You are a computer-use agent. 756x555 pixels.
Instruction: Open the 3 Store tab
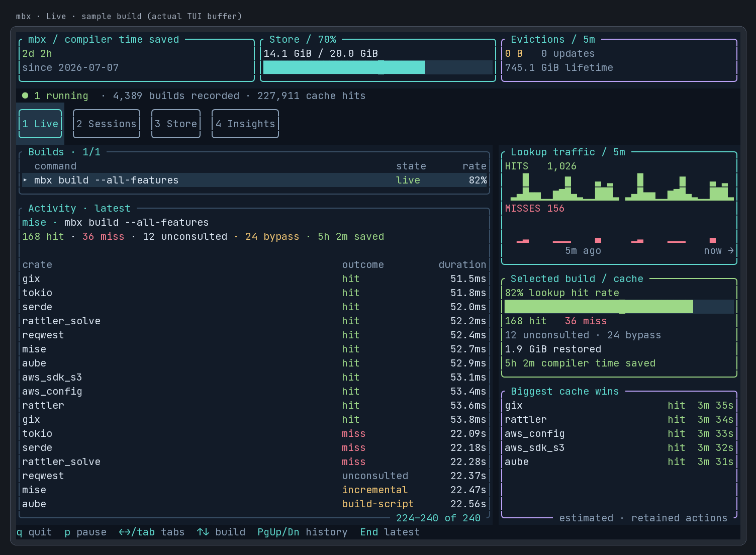coord(176,124)
